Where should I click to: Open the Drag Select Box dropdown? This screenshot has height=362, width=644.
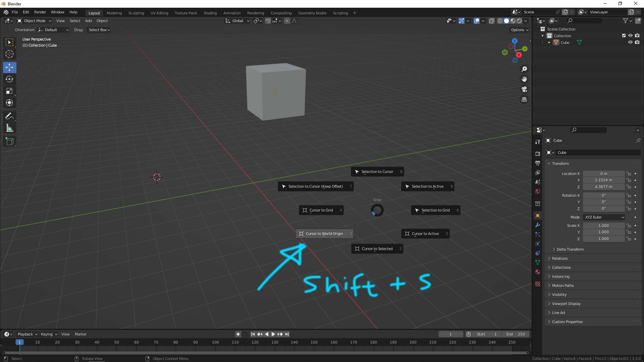tap(99, 30)
